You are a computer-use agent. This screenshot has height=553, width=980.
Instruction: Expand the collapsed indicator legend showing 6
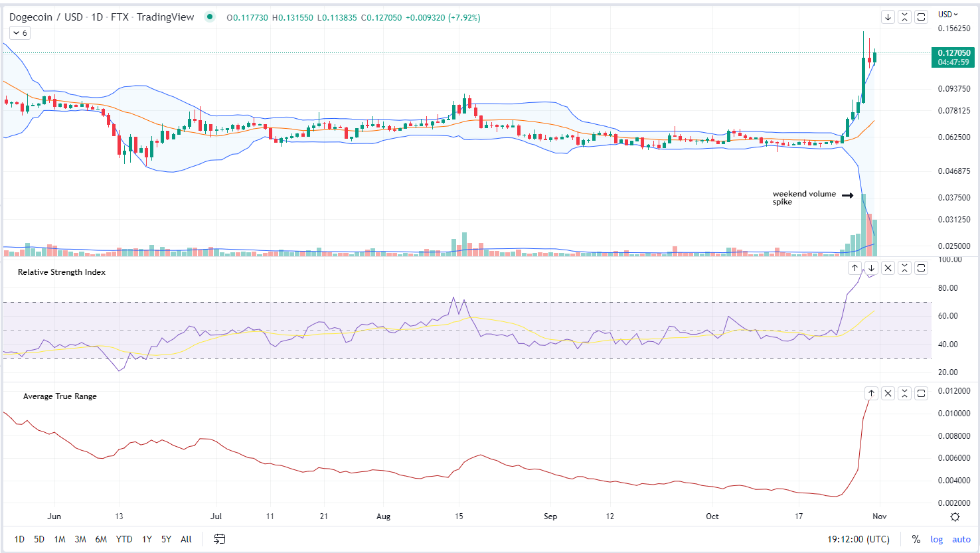20,33
